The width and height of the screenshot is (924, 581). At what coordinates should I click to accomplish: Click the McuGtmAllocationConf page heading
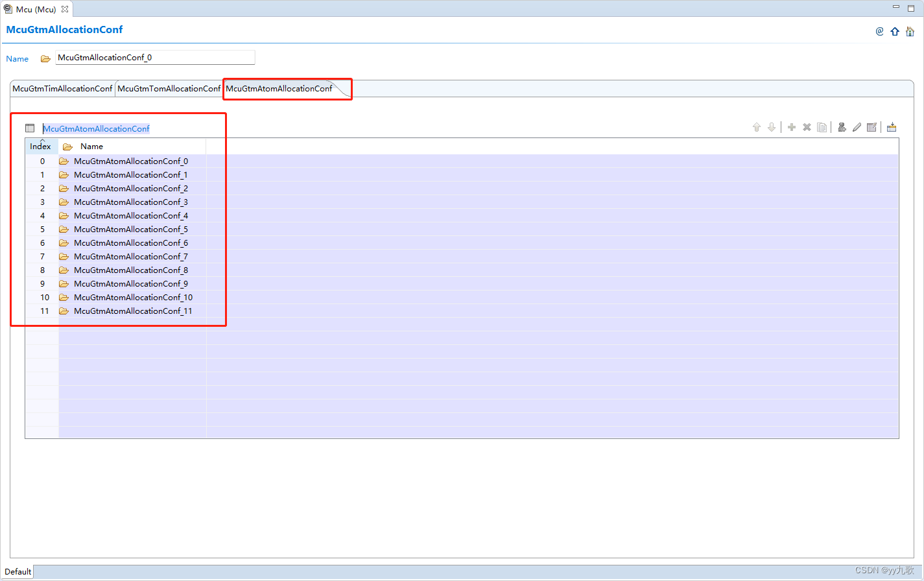(64, 29)
